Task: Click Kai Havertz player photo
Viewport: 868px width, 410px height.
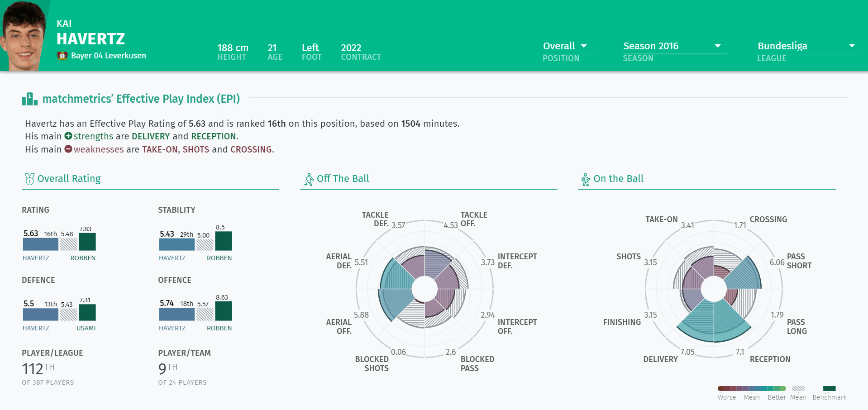Action: point(24,35)
